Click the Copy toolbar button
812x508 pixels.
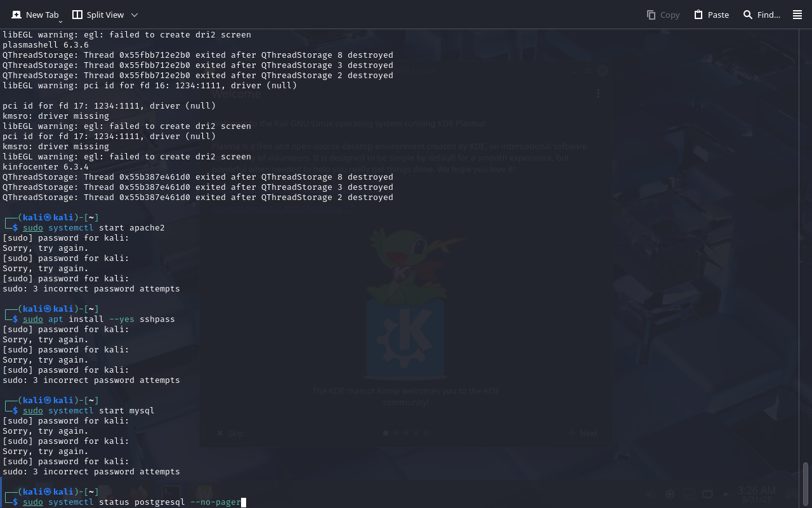(x=663, y=15)
